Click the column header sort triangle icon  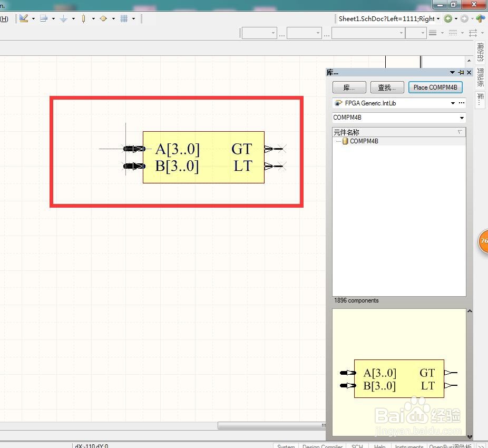(x=460, y=132)
